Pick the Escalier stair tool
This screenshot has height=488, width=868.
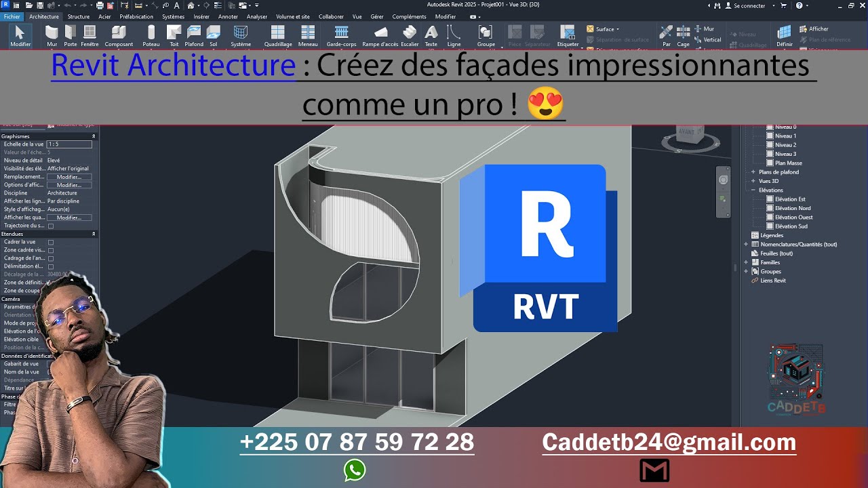click(x=410, y=35)
